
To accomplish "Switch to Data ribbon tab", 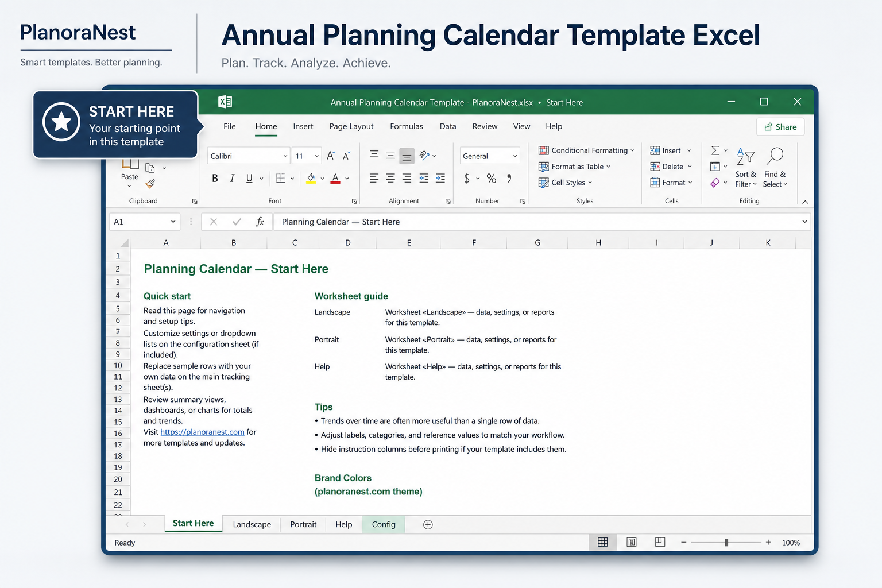I will [x=448, y=126].
